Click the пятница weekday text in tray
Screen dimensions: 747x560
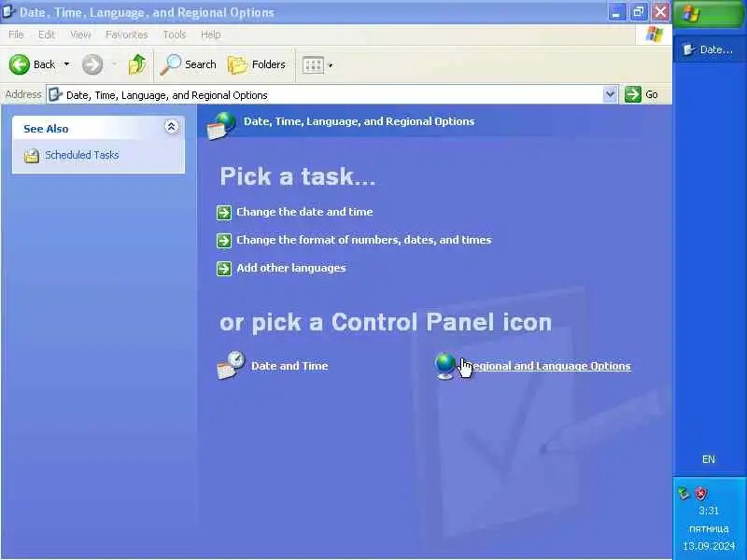709,528
